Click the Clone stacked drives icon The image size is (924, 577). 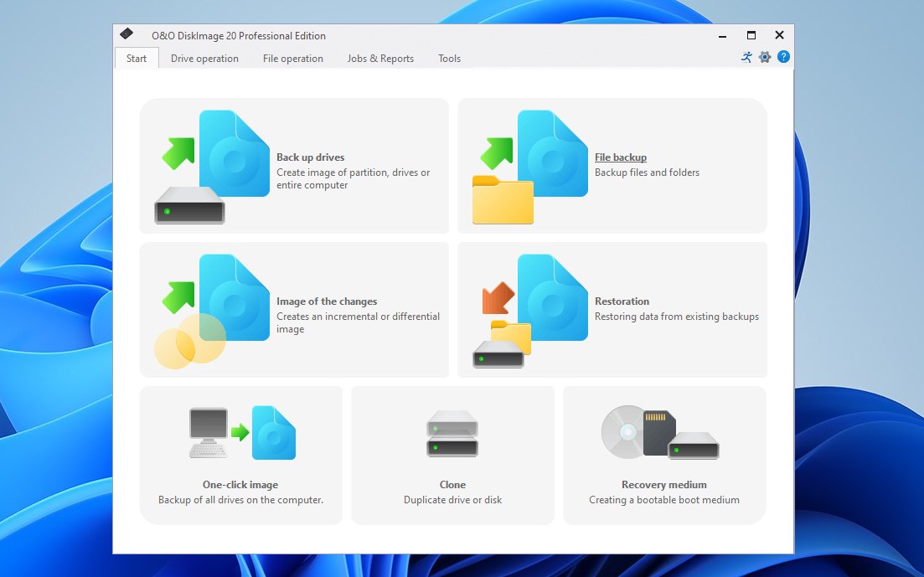452,433
